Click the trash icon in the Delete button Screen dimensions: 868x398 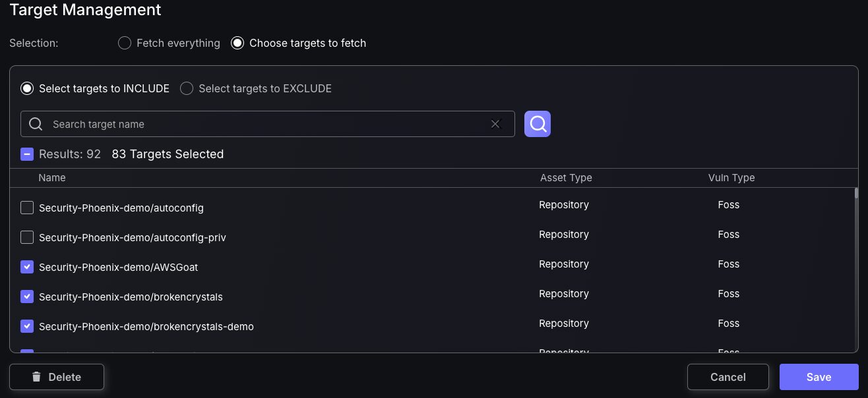(36, 377)
